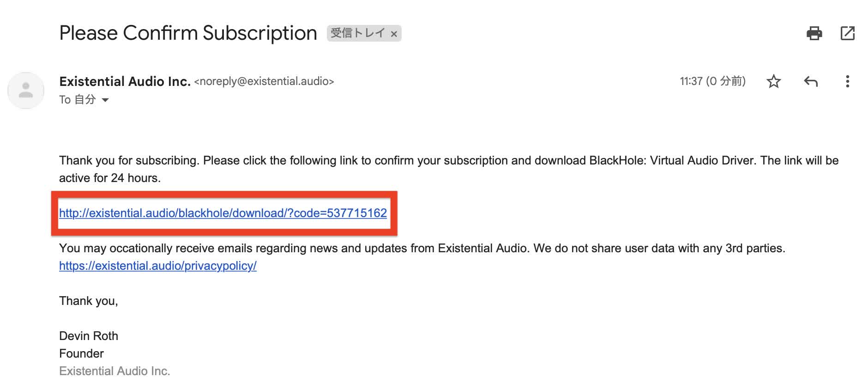This screenshot has width=868, height=389.
Task: Click the Thank you for subscribing paragraph
Action: 449,169
